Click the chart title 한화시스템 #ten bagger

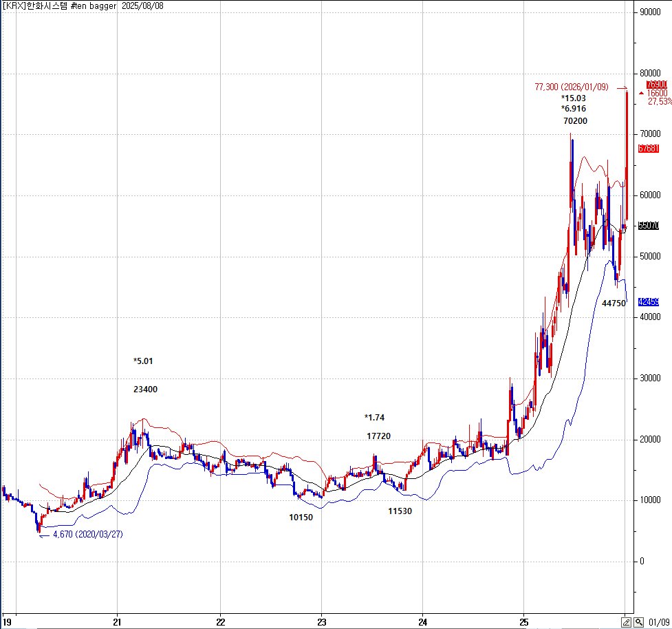click(72, 6)
